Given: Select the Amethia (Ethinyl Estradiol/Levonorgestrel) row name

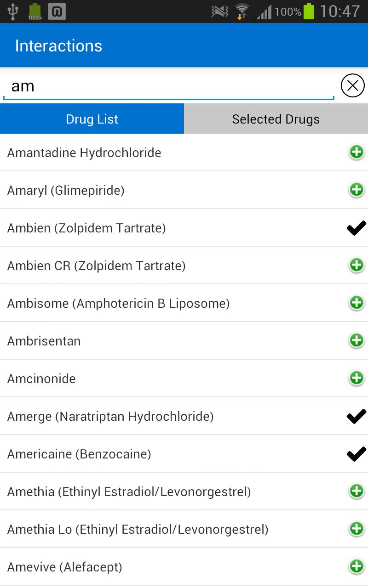Looking at the screenshot, I should tap(129, 492).
